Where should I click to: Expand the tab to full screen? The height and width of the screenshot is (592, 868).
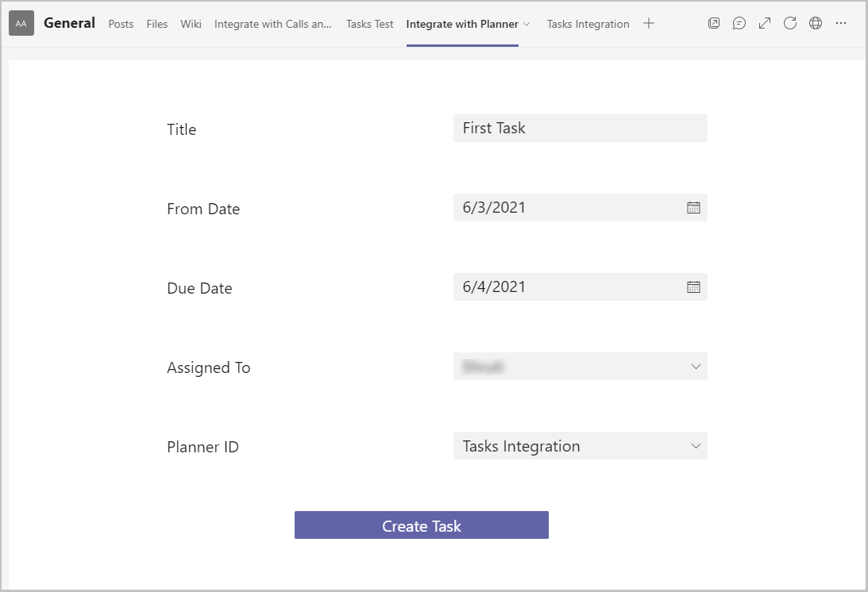765,24
